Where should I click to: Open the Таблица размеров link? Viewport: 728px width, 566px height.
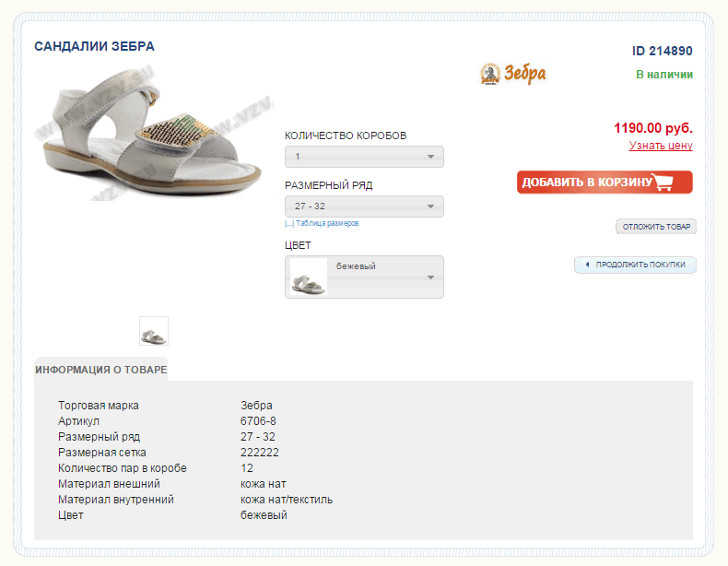[x=327, y=223]
